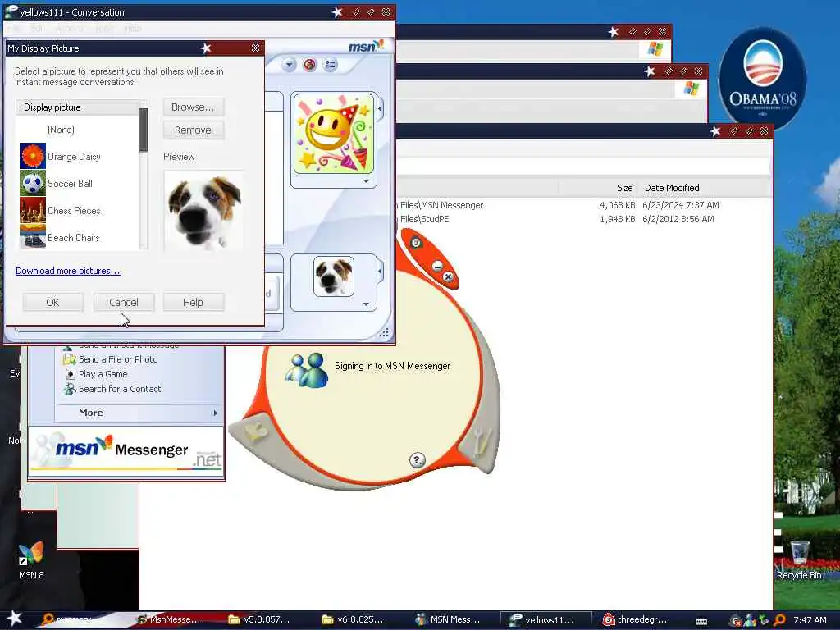Click the star Start button on taskbar
The image size is (840, 630).
(15, 619)
